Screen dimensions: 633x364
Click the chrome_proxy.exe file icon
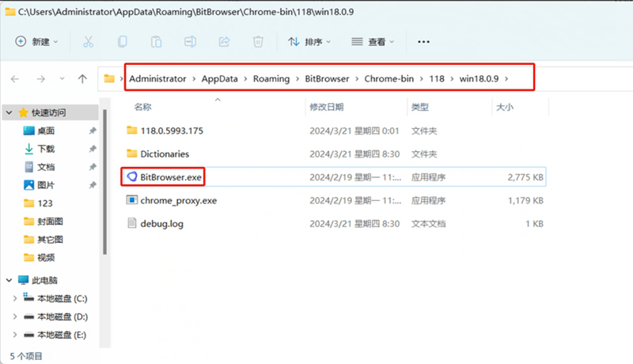131,199
